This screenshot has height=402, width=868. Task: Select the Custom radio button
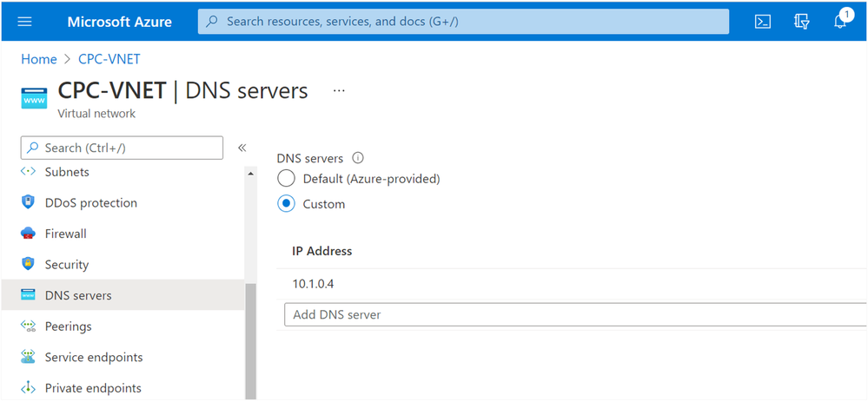(x=286, y=203)
